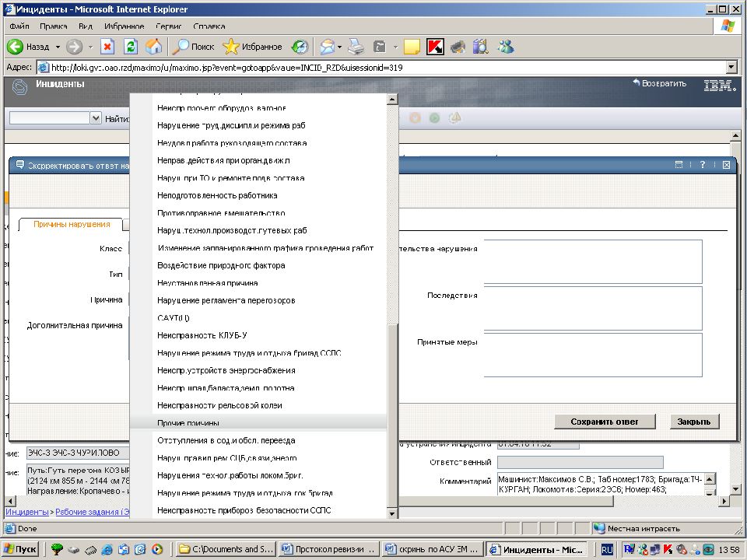Expand the address bar dropdown arrow
The width and height of the screenshot is (747, 560).
click(731, 68)
